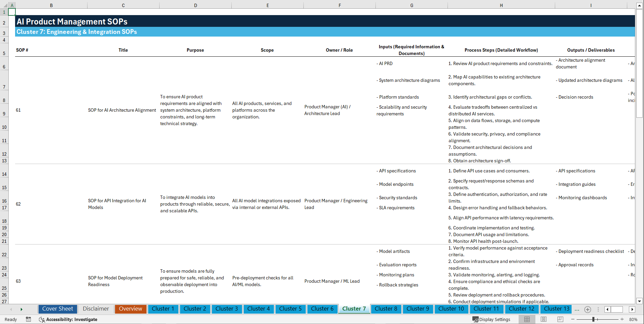
Task: Click the previous-sheet navigation arrow
Action: [x=11, y=309]
